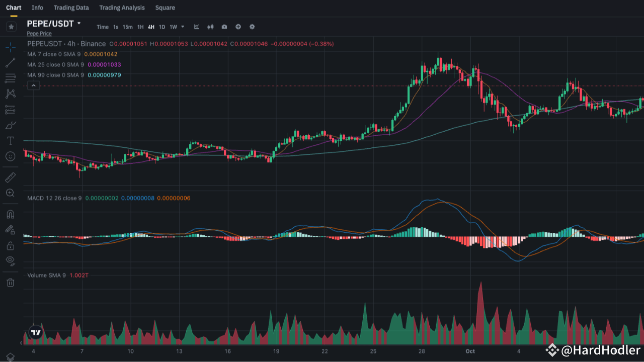Remove all drawings with the trash icon
The image size is (644, 362).
click(10, 282)
